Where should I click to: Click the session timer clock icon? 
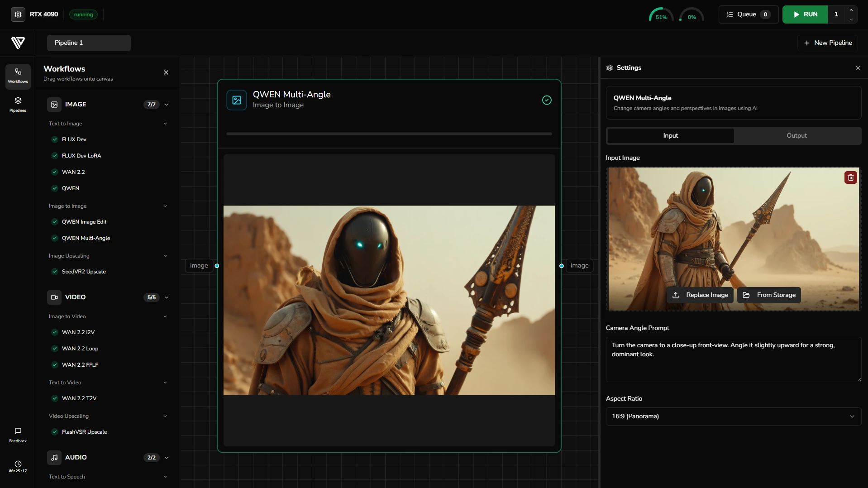click(x=18, y=464)
